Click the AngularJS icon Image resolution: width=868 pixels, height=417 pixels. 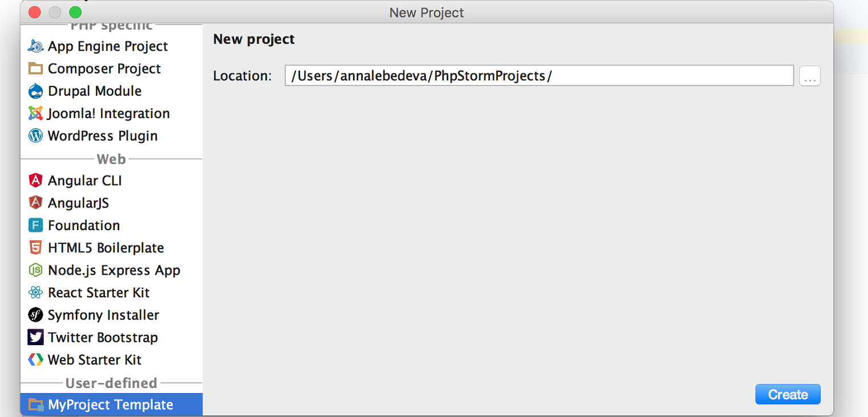pos(35,203)
